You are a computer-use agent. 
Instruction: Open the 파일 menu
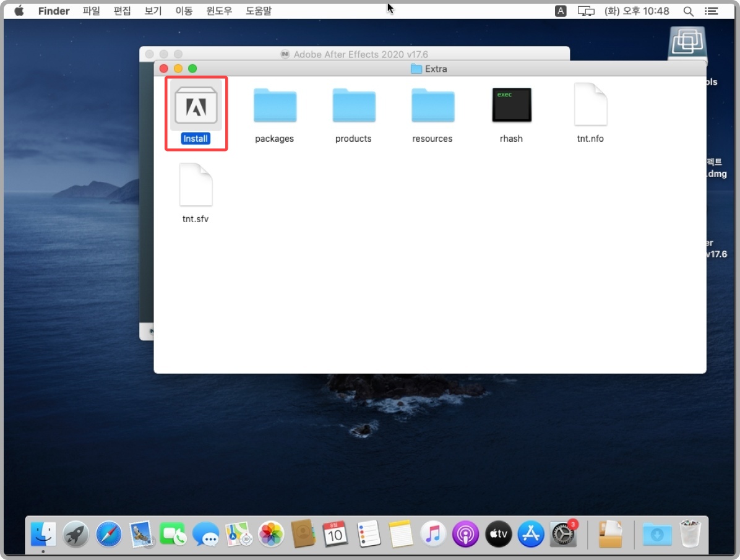point(91,11)
